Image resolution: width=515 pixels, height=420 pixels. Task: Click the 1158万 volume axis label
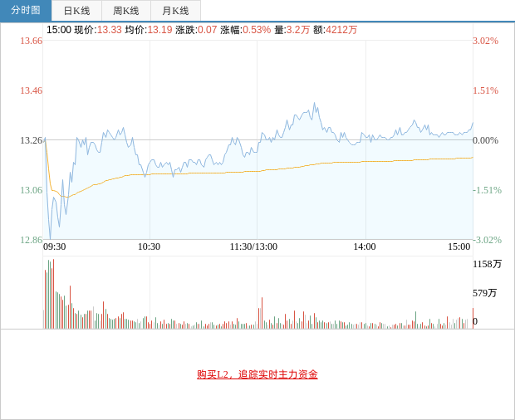click(488, 264)
